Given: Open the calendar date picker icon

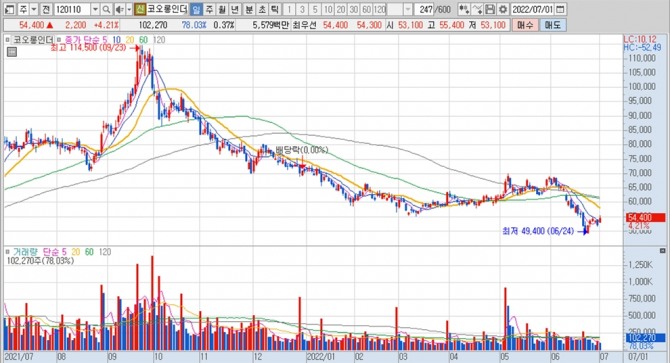Looking at the screenshot, I should click(561, 9).
